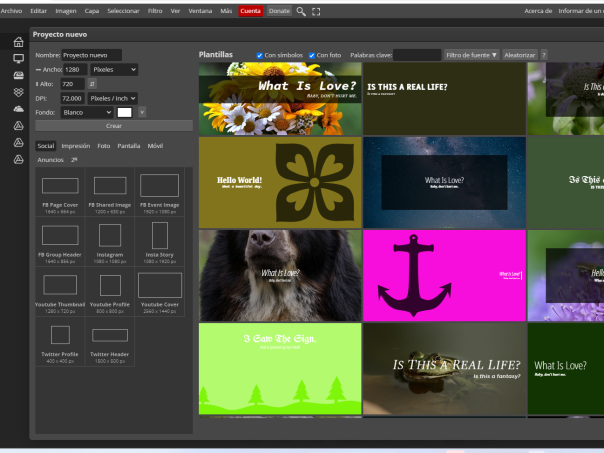Uncheck the "Con símbolos" checkbox
The height and width of the screenshot is (453, 604).
pos(259,55)
